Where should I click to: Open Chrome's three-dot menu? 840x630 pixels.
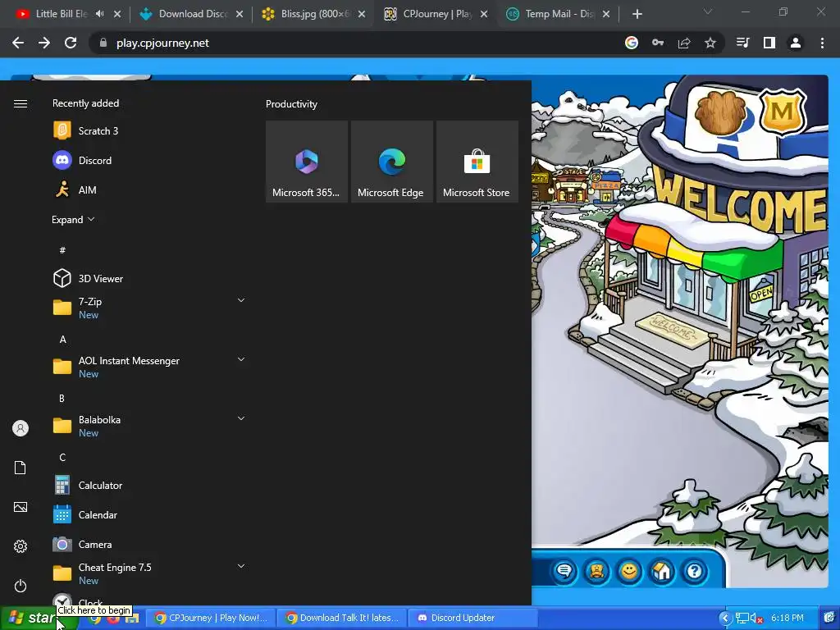coord(822,43)
